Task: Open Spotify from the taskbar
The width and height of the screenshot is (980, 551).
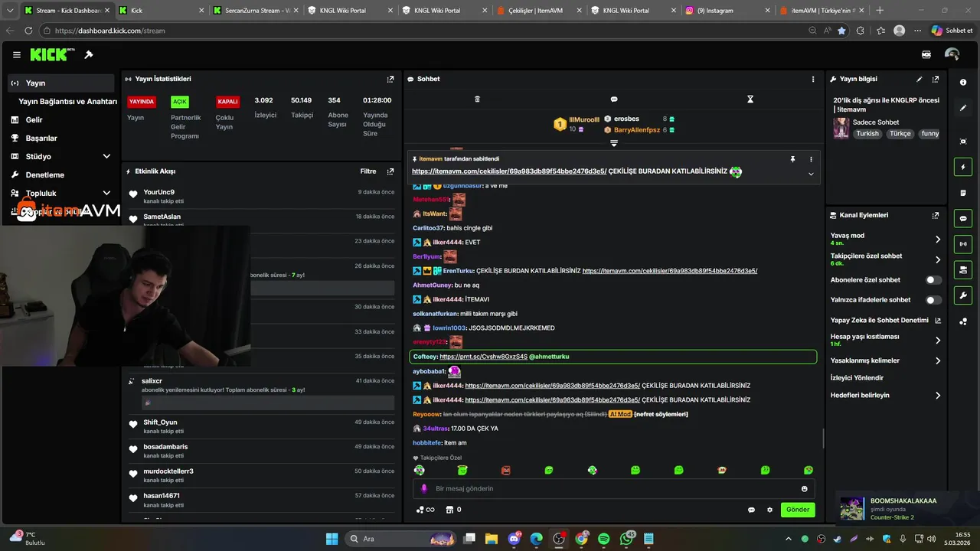Action: pos(603,539)
